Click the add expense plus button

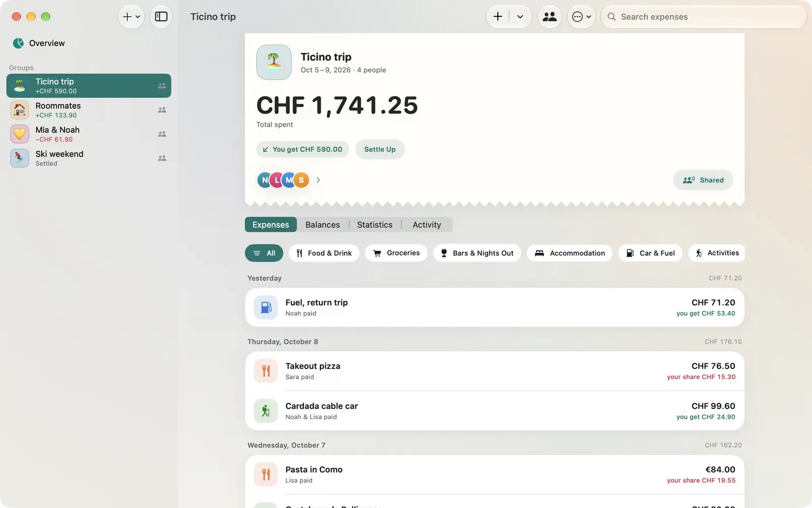498,17
